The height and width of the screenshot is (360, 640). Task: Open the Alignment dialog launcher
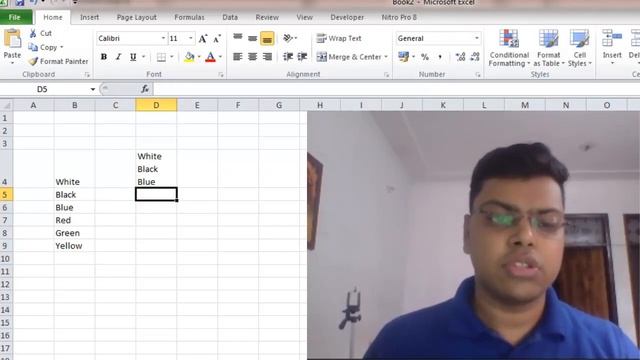[x=387, y=75]
